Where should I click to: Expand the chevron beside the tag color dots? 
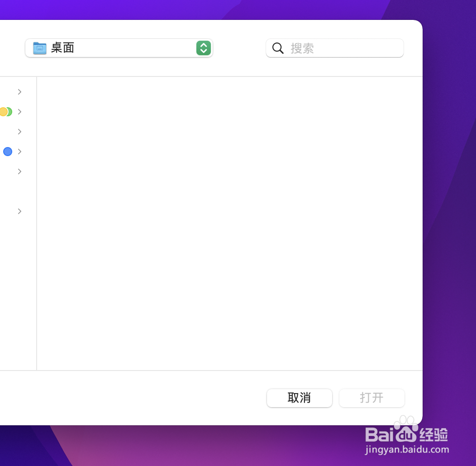tap(19, 112)
